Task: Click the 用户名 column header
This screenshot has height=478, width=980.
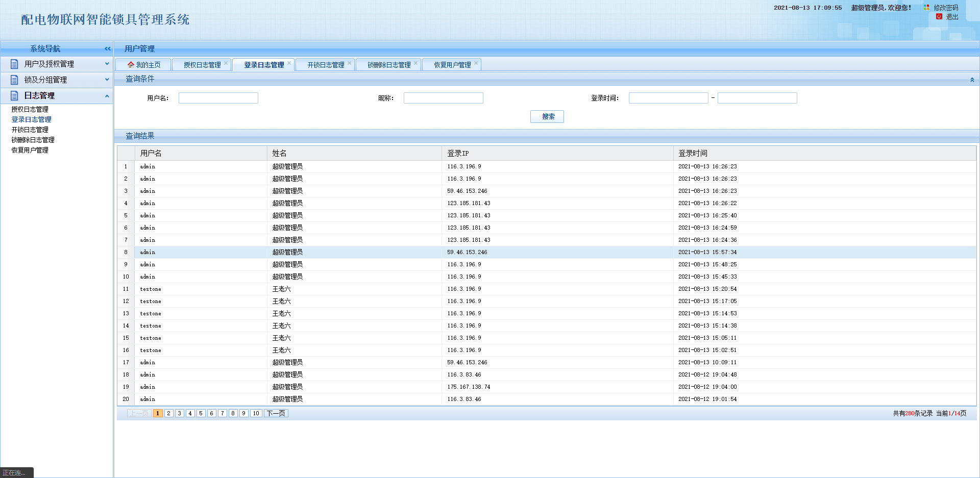Action: coord(201,153)
